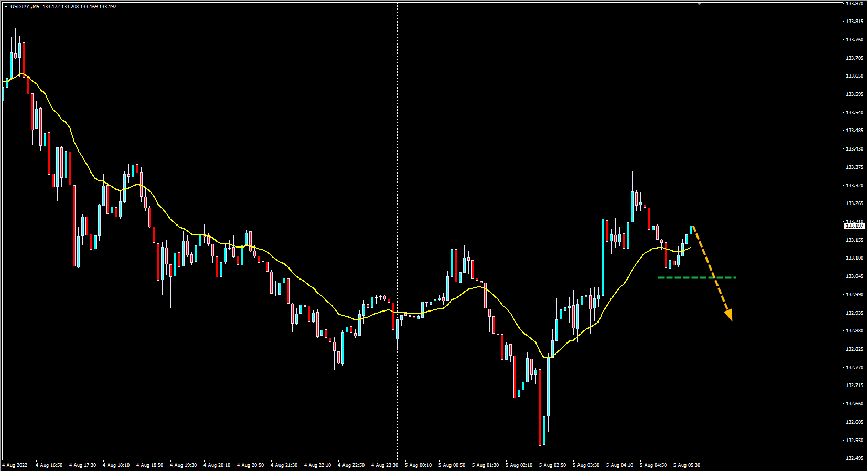Viewport: 868px width, 472px height.
Task: Click the 5 Aug 05:30 time label
Action: pyautogui.click(x=687, y=465)
